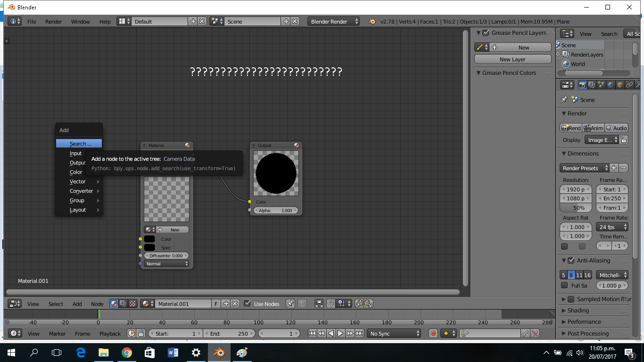Open the Blender Render engine dropdown
The image size is (644, 362).
pyautogui.click(x=333, y=22)
